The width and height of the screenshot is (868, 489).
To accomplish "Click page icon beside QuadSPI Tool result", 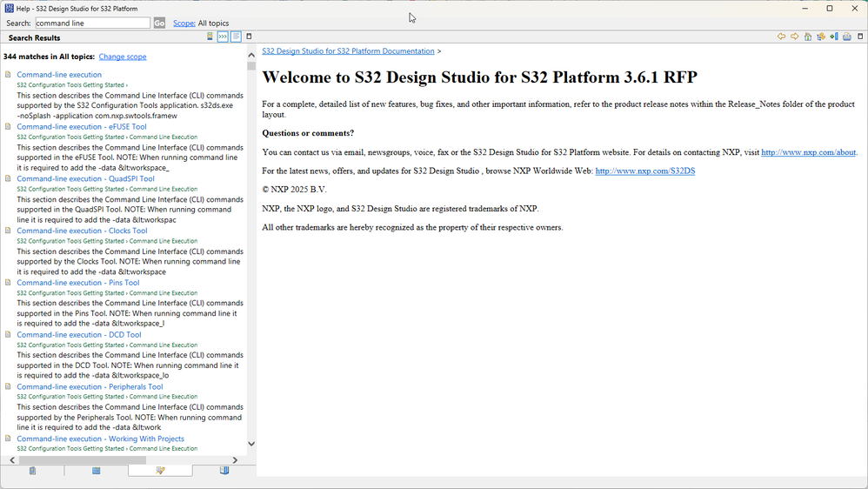I will [8, 178].
